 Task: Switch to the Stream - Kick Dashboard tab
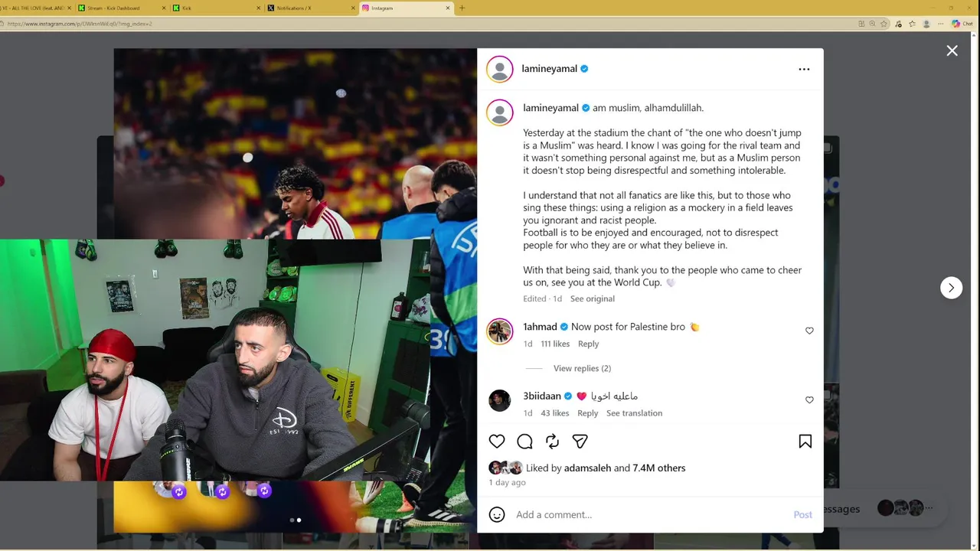[121, 8]
